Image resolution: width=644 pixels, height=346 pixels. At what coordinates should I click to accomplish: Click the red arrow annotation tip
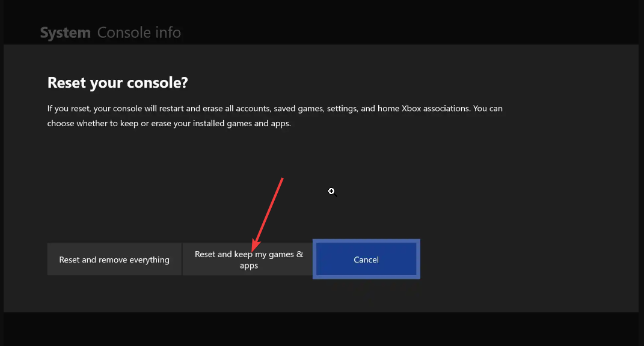tap(254, 249)
